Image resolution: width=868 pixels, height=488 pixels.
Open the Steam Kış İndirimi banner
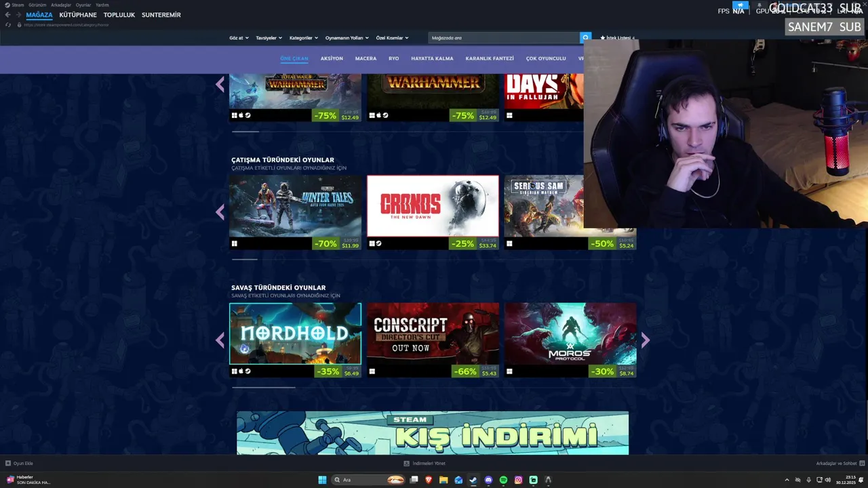[433, 433]
